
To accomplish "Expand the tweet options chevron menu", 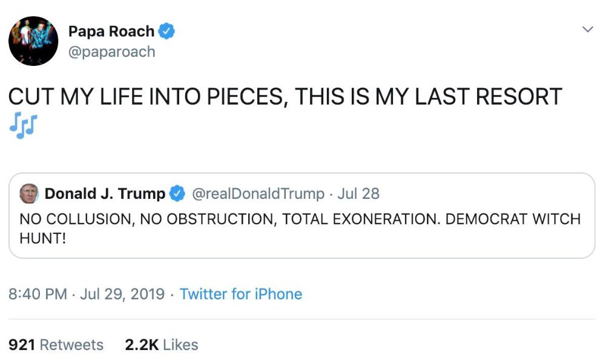I will [x=588, y=29].
